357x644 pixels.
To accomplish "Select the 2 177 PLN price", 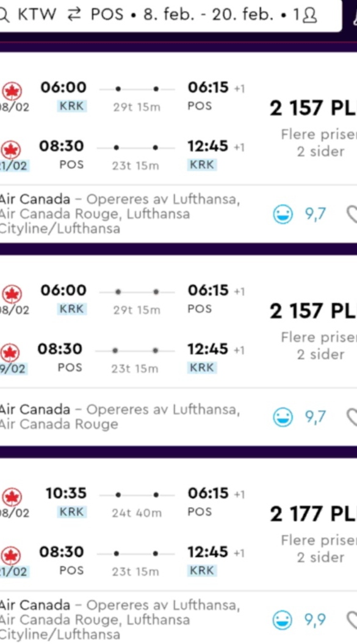I will pyautogui.click(x=313, y=514).
